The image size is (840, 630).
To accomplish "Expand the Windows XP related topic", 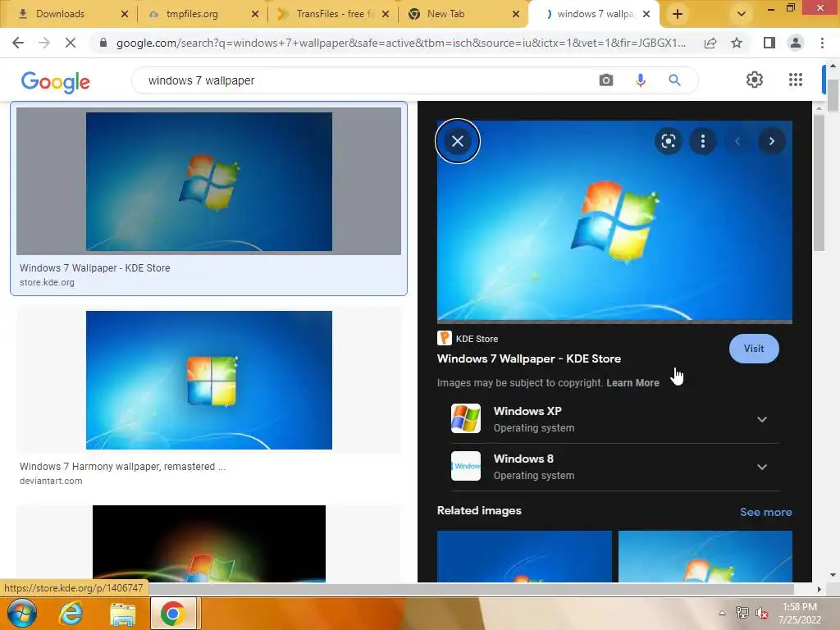I will coord(762,419).
